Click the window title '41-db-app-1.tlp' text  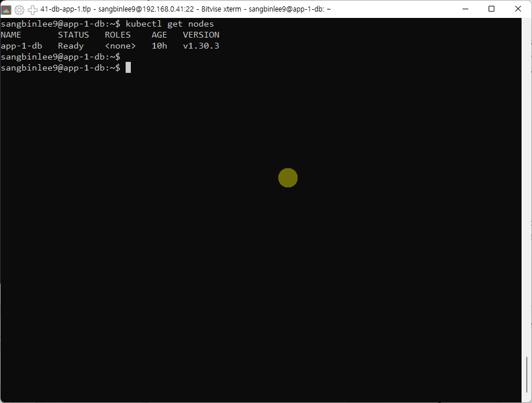pos(65,9)
